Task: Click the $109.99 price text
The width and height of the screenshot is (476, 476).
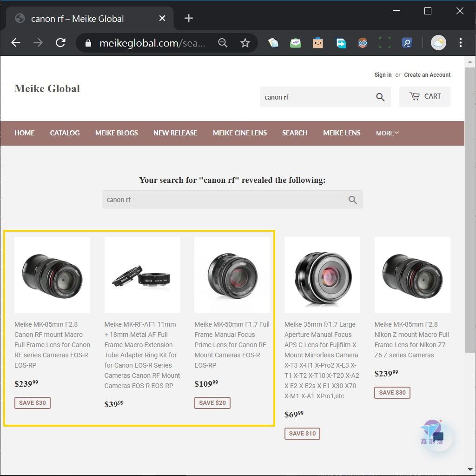Action: pyautogui.click(x=206, y=383)
